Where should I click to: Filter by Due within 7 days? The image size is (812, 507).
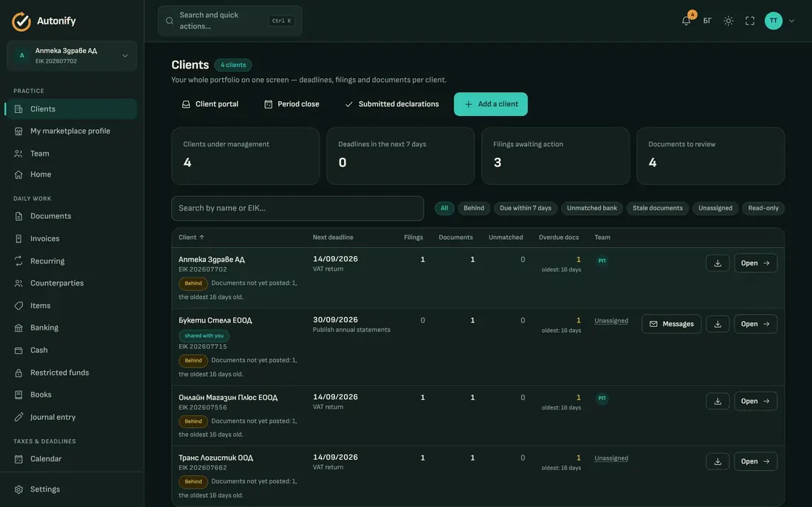526,208
